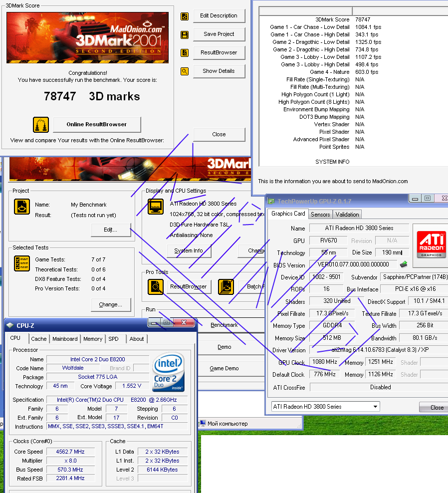Click the ResultBrowser button in score window

pyautogui.click(x=219, y=52)
